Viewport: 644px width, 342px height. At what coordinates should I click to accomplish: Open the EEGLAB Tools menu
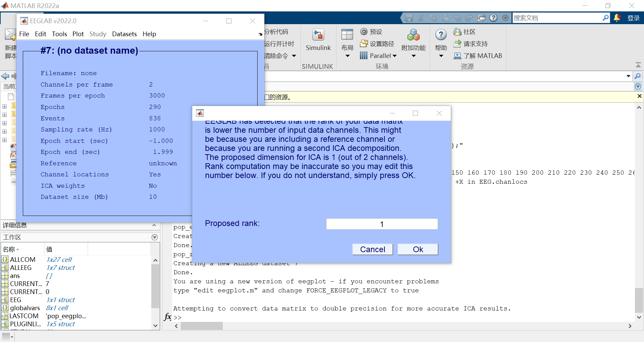click(59, 34)
